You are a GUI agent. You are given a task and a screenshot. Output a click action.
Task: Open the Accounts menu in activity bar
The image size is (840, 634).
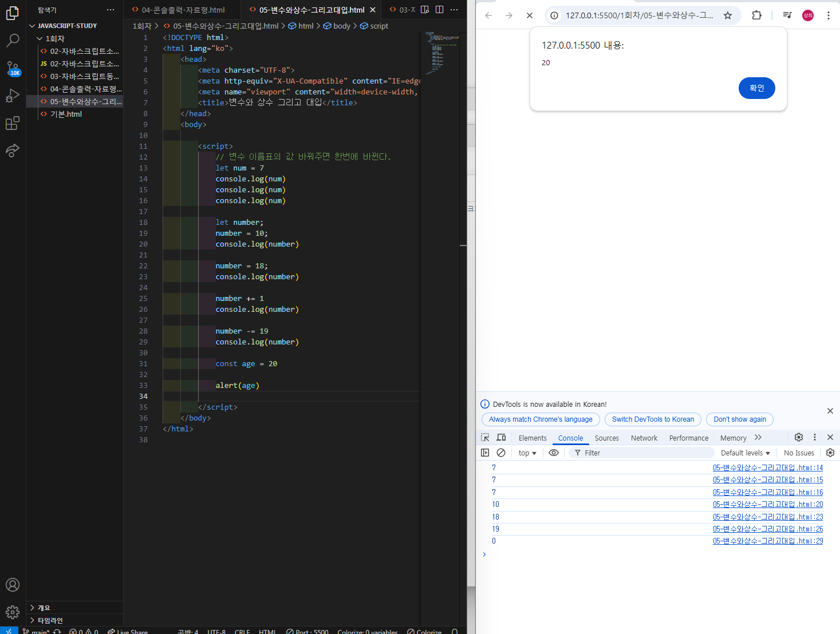tap(13, 585)
